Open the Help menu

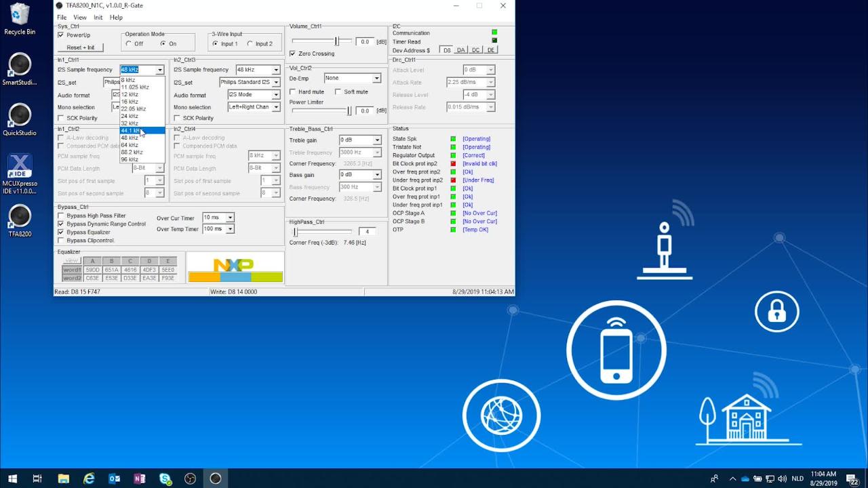[x=116, y=17]
